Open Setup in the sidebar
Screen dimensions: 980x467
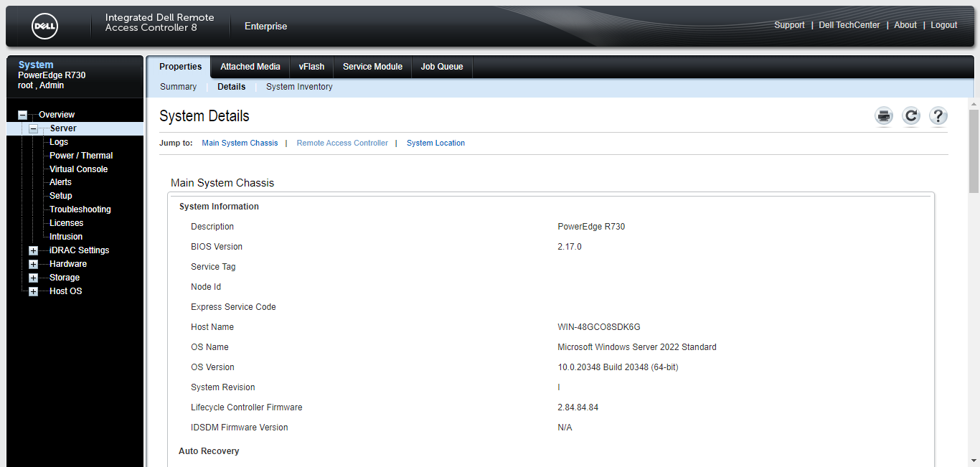[61, 196]
